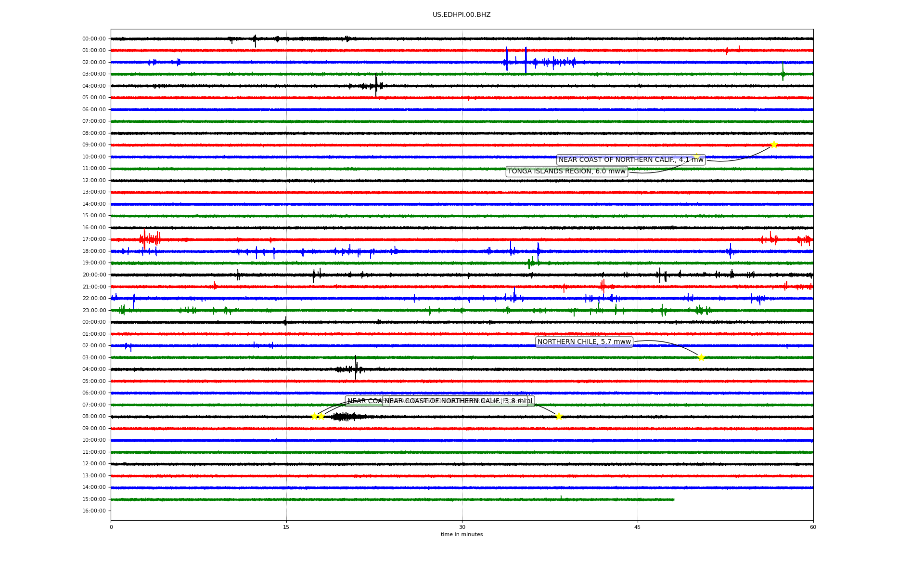Click the tall blue spikes on the upper 02:00:00 trace
Viewport: 924px width, 578px height.
point(516,61)
